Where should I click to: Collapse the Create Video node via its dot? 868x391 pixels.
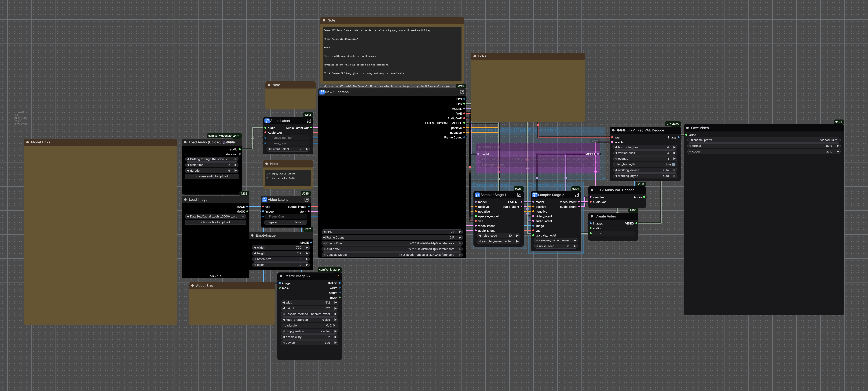pos(592,216)
